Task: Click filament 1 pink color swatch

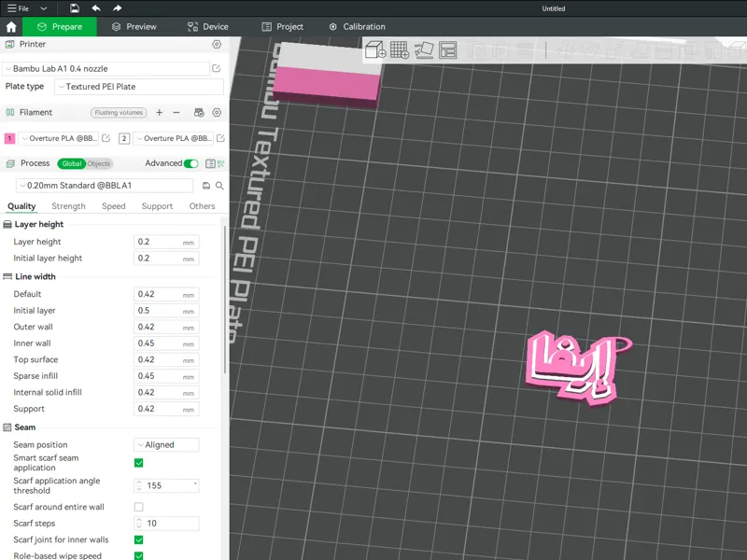Action: coord(9,138)
